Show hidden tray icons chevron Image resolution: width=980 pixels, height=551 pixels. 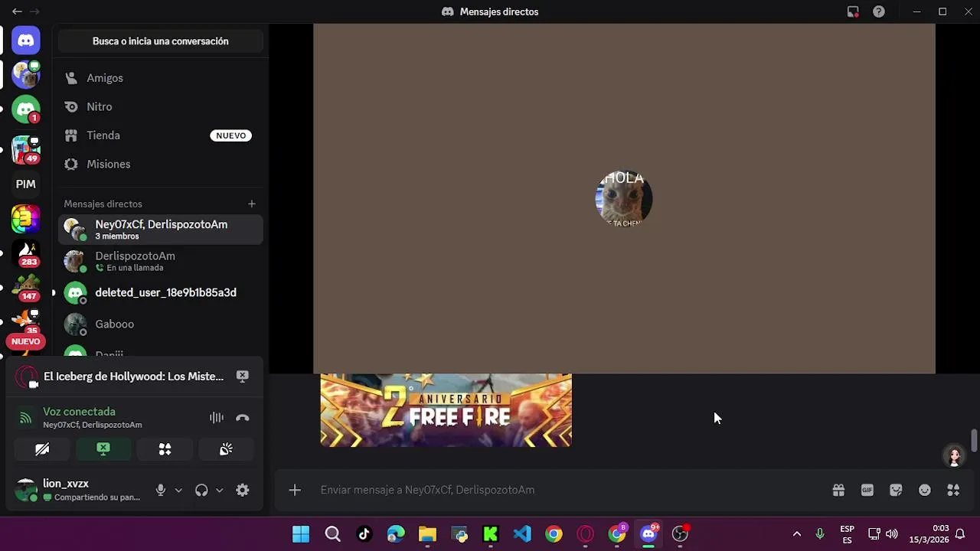pyautogui.click(x=796, y=534)
